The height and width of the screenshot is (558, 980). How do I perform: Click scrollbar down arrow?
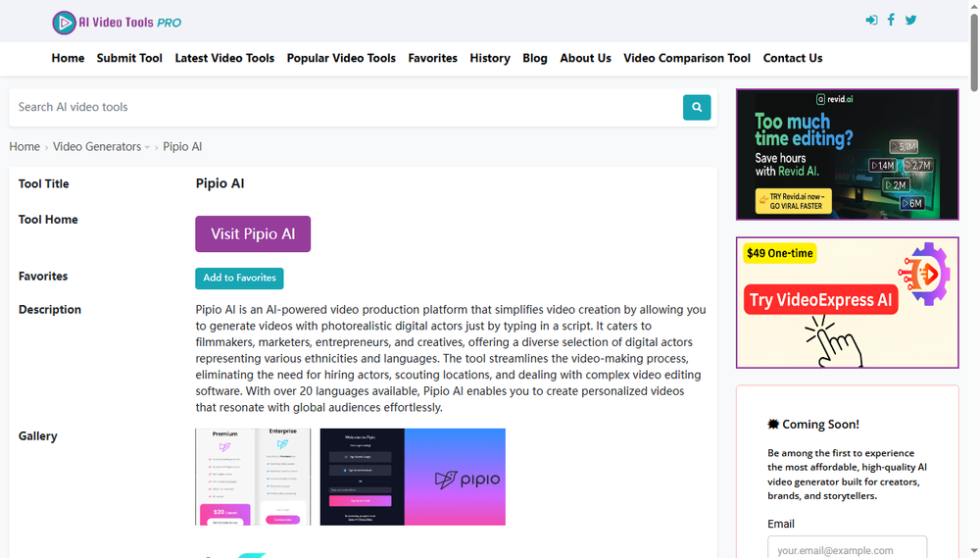click(974, 552)
